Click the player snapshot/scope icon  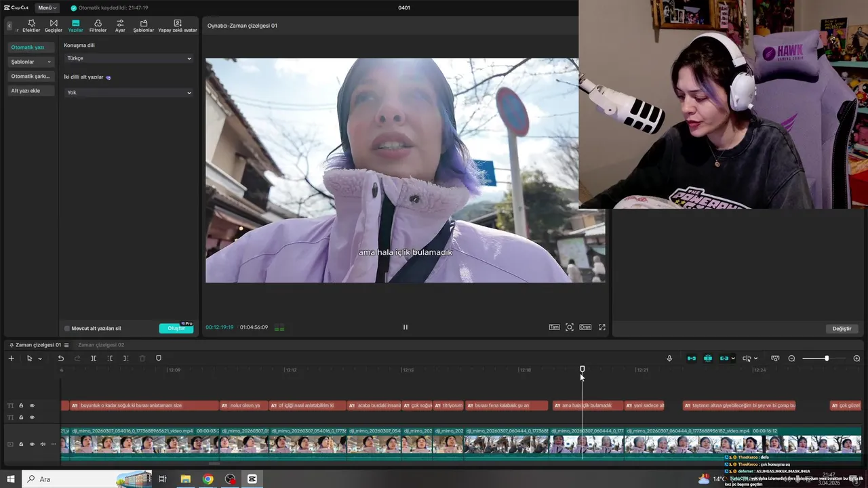click(570, 327)
